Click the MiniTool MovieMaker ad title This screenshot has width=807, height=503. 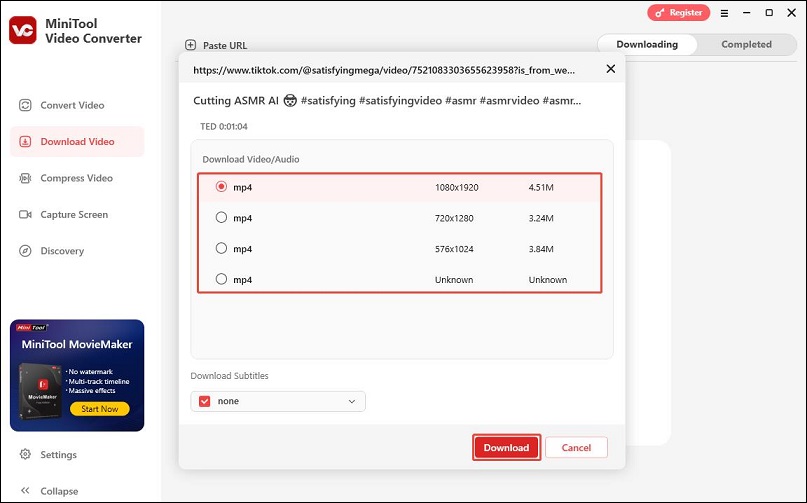click(77, 344)
